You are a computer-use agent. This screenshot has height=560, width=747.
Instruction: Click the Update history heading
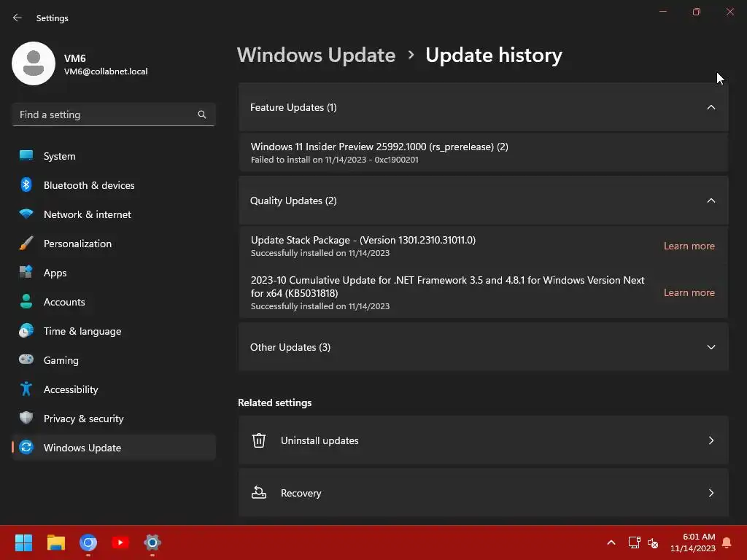click(x=494, y=55)
